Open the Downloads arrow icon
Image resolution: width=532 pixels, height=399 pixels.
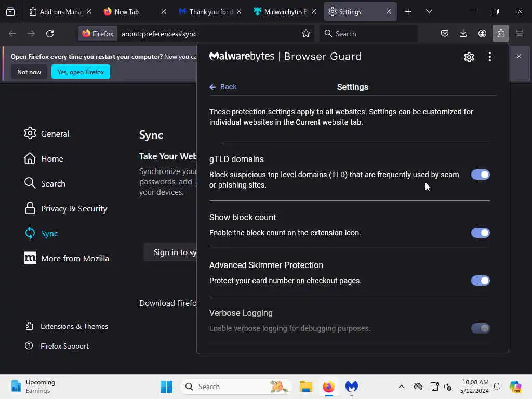(x=463, y=33)
